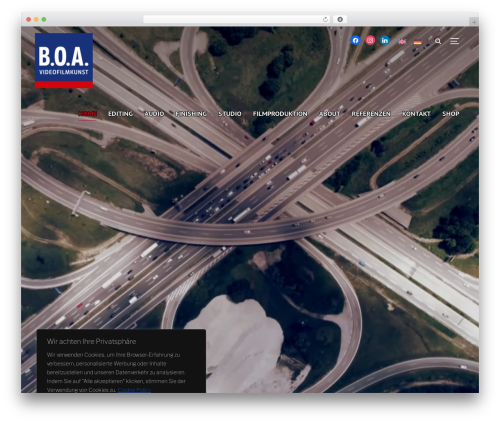Image resolution: width=500 pixels, height=423 pixels.
Task: Add a new browser tab
Action: click(474, 22)
